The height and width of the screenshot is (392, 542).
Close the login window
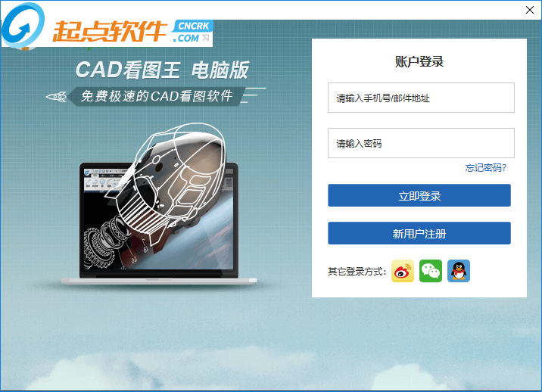click(530, 10)
